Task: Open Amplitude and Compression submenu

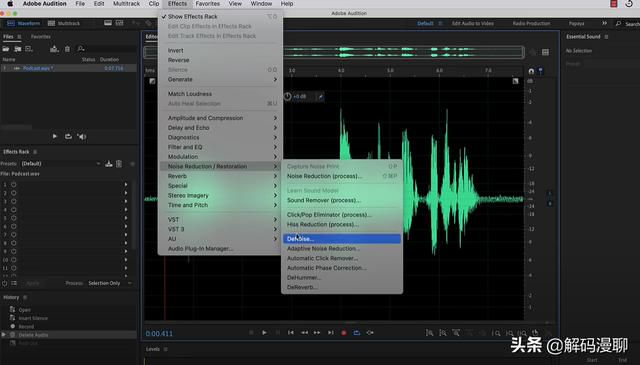Action: click(220, 118)
